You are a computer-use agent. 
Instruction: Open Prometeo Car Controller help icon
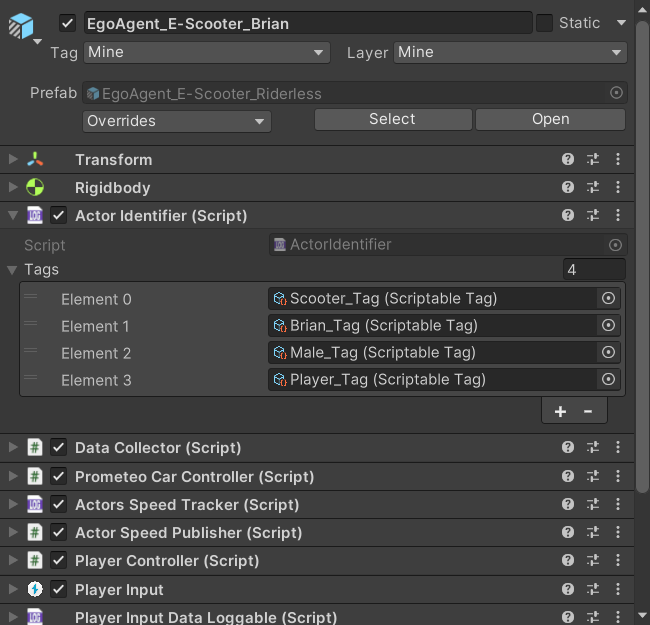[x=568, y=476]
